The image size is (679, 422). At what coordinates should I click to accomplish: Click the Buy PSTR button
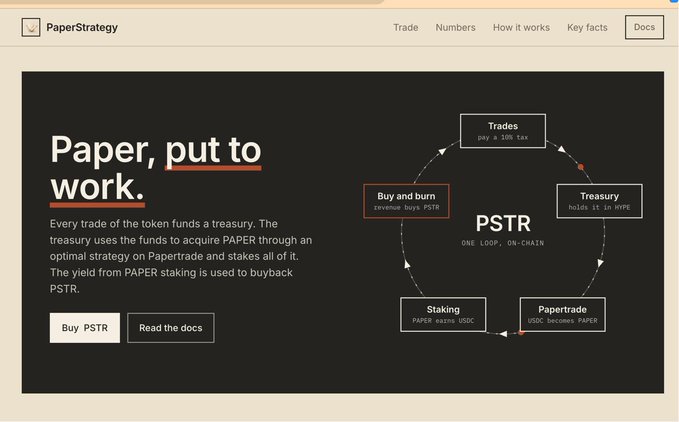click(85, 328)
